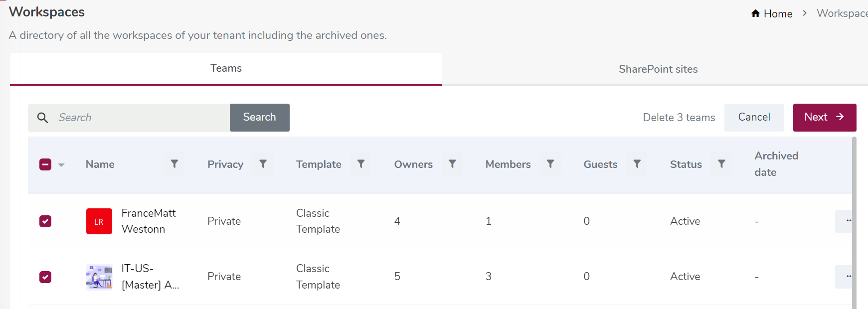Screen dimensions: 868x309
Task: Open the Privacy column filter
Action: click(x=263, y=164)
